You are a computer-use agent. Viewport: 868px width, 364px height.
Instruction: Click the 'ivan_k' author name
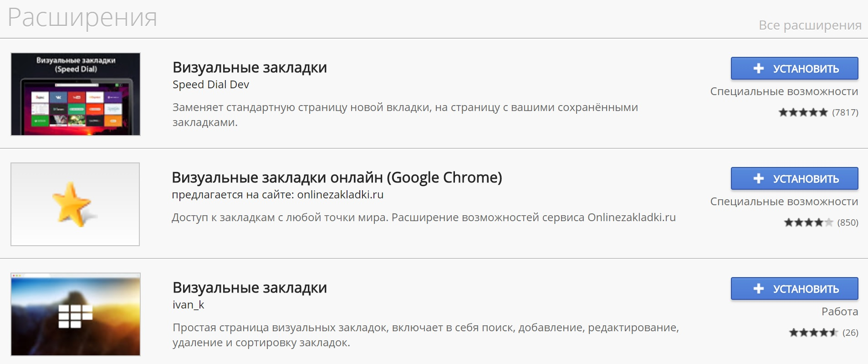point(188,305)
